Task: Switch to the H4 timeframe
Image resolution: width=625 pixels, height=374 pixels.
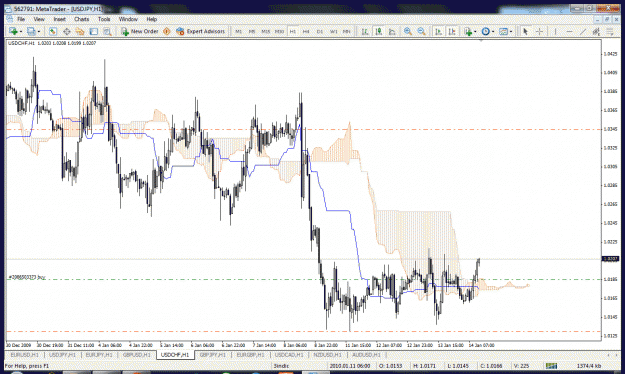Action: [x=306, y=31]
